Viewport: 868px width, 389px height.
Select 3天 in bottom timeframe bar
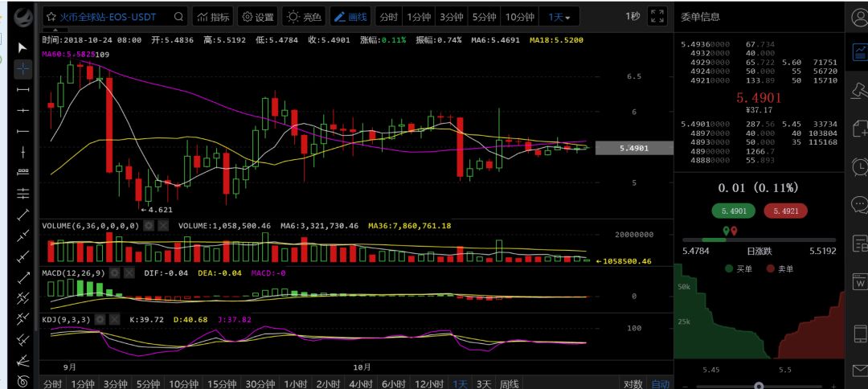[484, 384]
